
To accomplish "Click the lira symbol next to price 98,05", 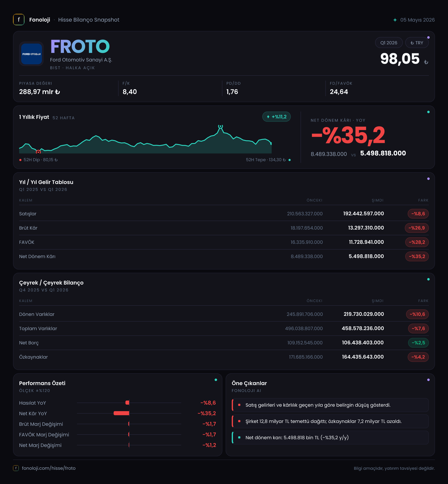I will [426, 62].
